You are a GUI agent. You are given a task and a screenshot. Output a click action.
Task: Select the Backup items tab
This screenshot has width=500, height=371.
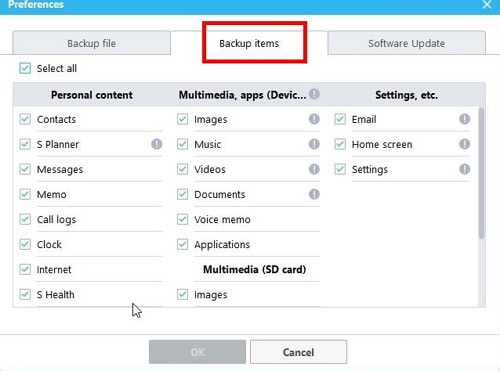pos(249,43)
